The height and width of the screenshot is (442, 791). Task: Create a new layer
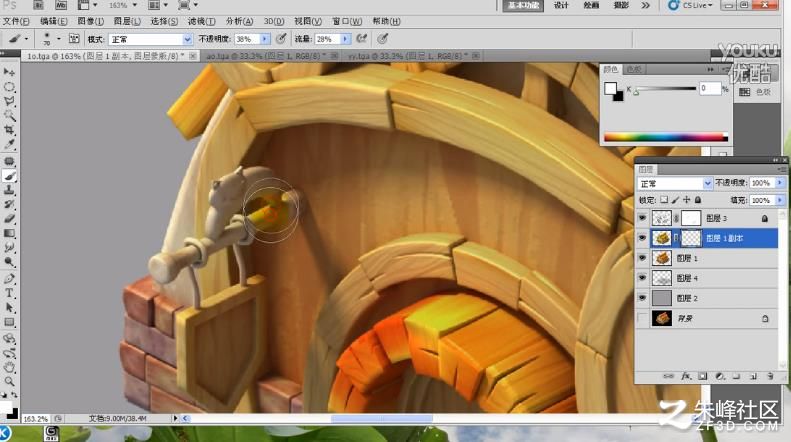(753, 376)
